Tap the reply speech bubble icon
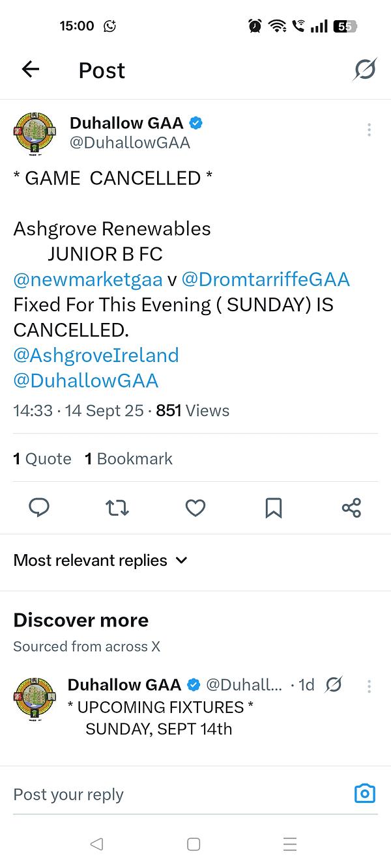This screenshot has height=868, width=391. coord(40,507)
